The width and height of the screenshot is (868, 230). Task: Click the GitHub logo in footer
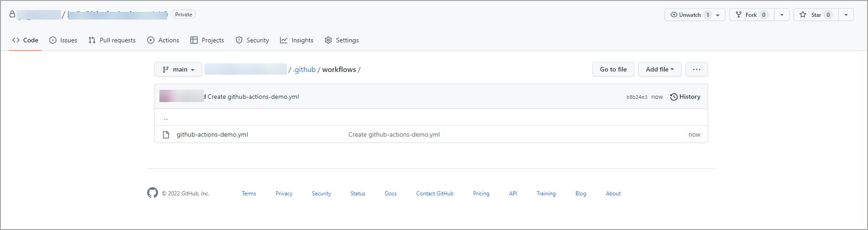coord(153,193)
